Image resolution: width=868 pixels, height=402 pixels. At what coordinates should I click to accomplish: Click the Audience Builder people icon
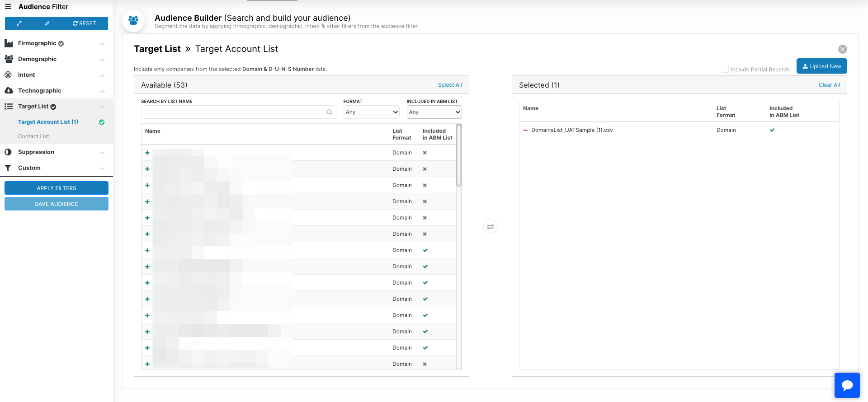pyautogui.click(x=133, y=20)
